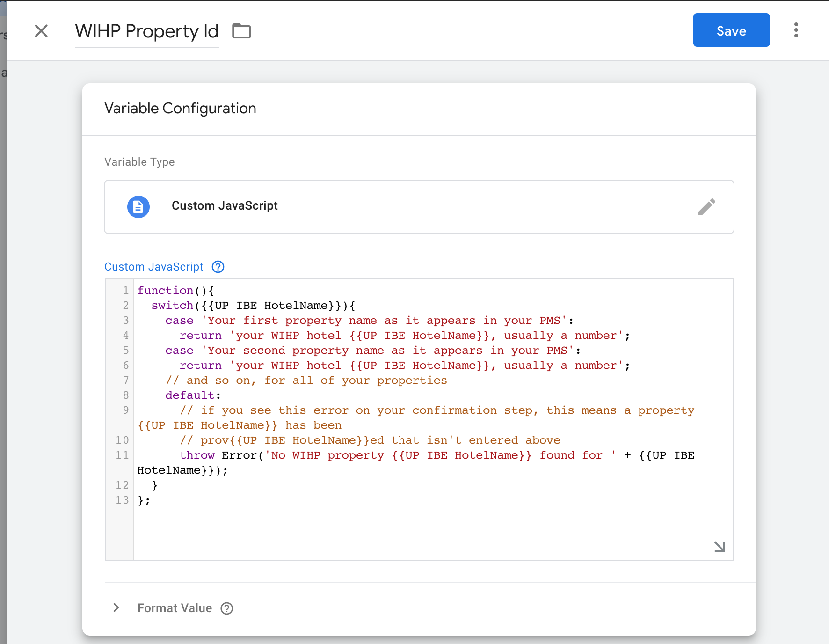Close the variable editor with the X
The height and width of the screenshot is (644, 829).
(41, 31)
